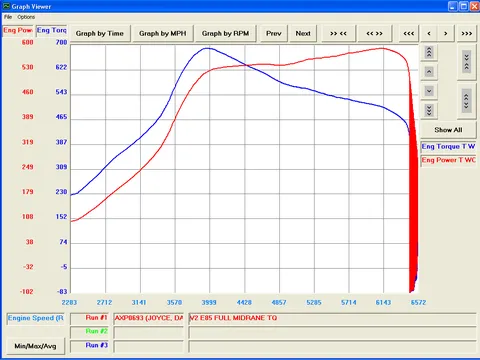Switch graph to Graph by Time
Image resolution: width=480 pixels, height=360 pixels.
click(x=100, y=33)
